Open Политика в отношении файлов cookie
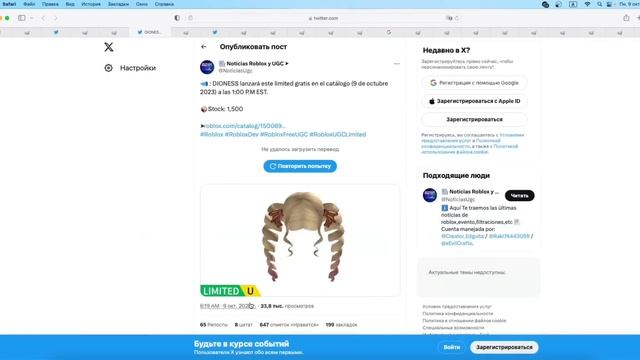The height and width of the screenshot is (360, 640). (x=464, y=320)
